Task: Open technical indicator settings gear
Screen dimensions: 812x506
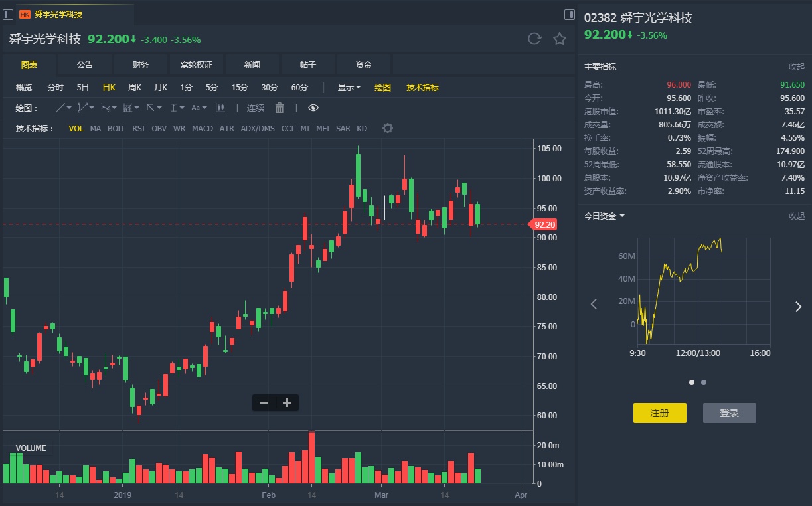Action: (x=388, y=128)
